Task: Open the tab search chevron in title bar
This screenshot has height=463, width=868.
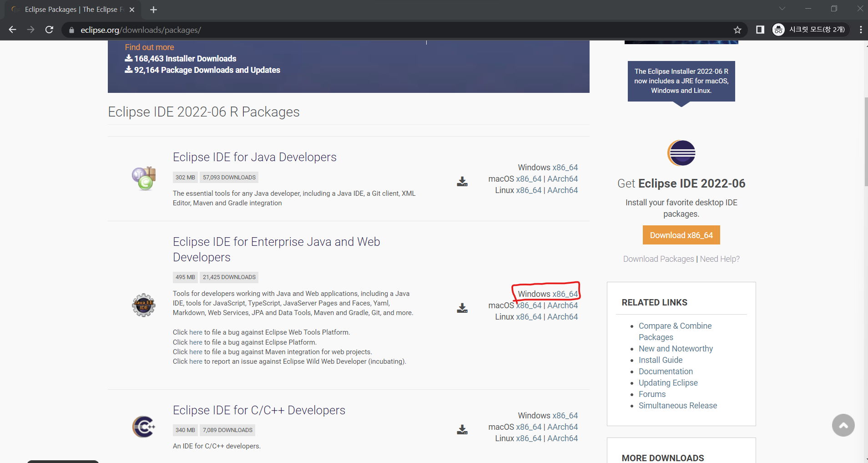Action: pyautogui.click(x=782, y=9)
